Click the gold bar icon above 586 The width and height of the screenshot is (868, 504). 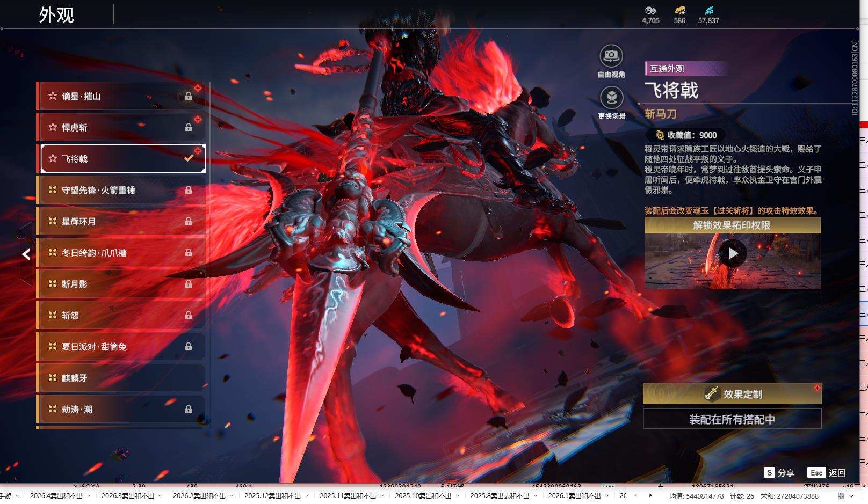(679, 10)
